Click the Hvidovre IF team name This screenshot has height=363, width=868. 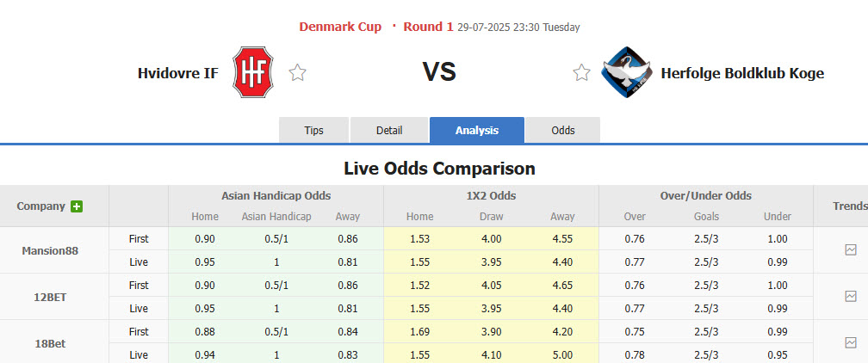pyautogui.click(x=178, y=73)
